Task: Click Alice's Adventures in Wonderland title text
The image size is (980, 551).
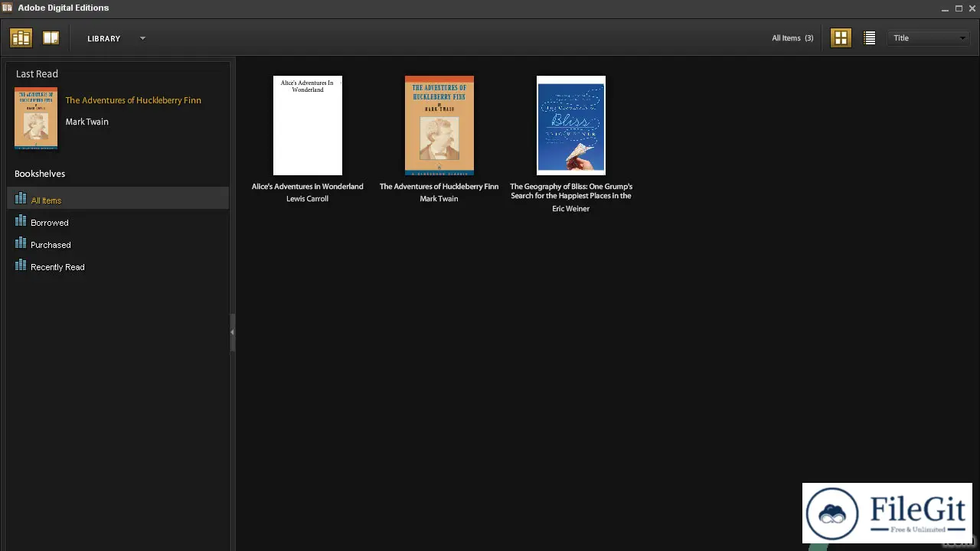Action: pyautogui.click(x=308, y=187)
